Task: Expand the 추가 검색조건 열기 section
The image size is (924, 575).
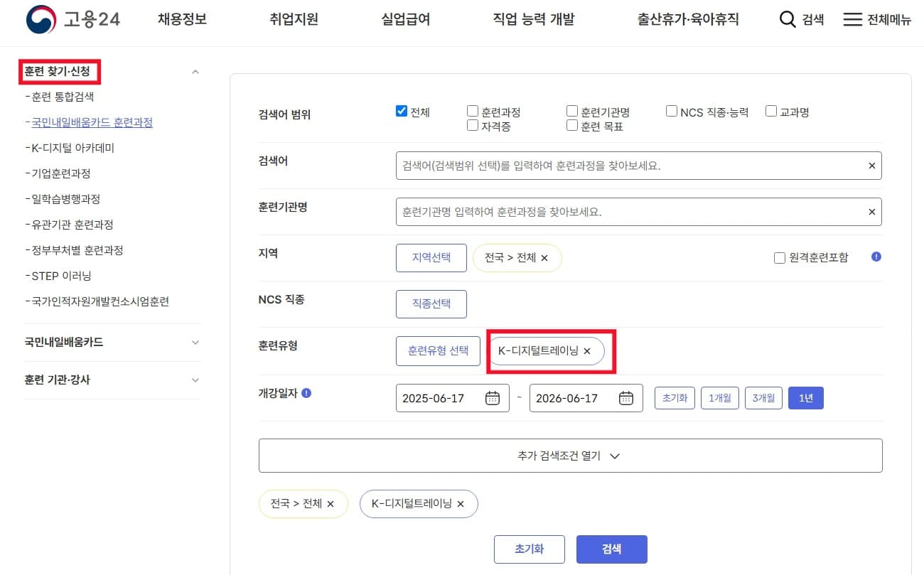Action: point(570,455)
